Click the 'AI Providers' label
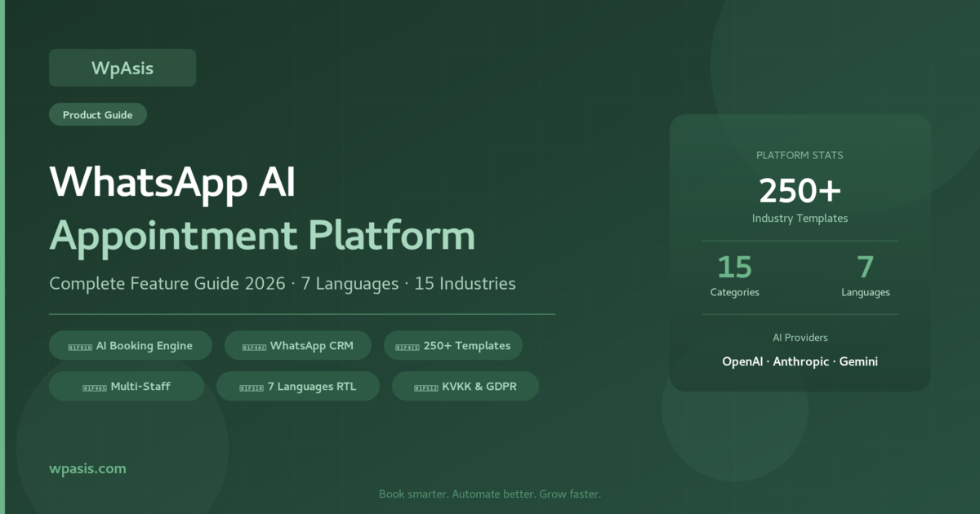Viewport: 980px width, 514px height. [x=800, y=337]
